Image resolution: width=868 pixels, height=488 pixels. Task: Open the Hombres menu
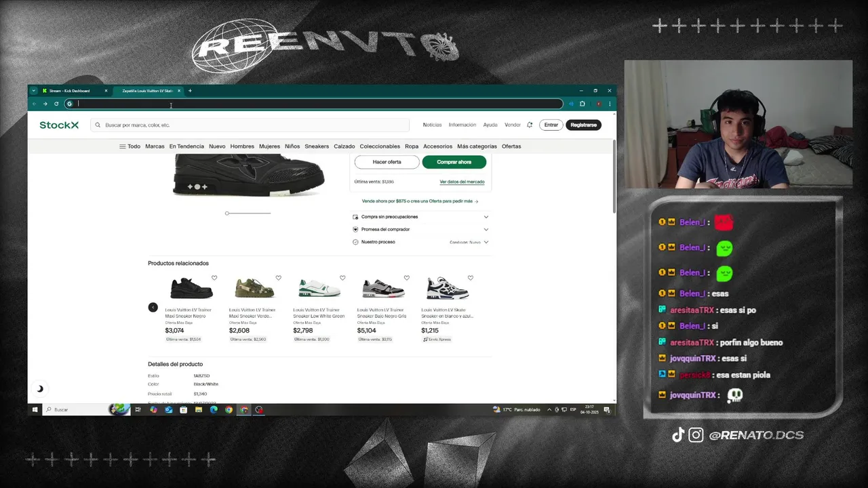tap(242, 146)
